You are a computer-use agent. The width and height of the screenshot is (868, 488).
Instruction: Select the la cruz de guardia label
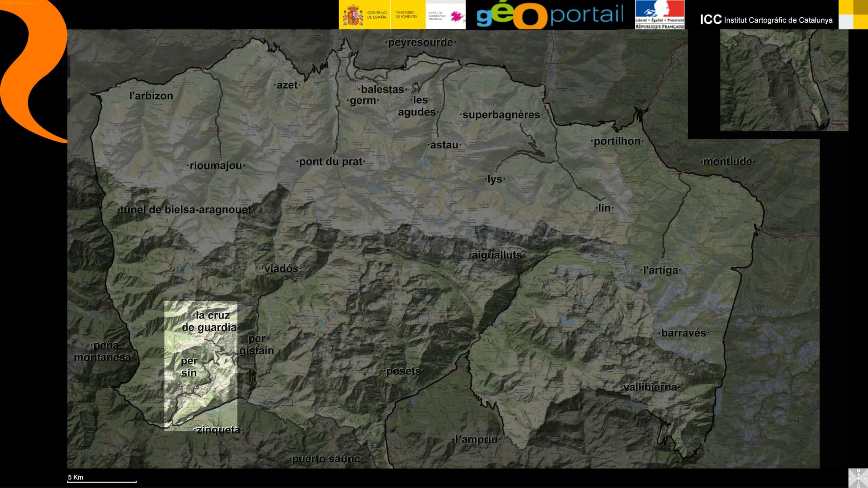[x=210, y=321]
